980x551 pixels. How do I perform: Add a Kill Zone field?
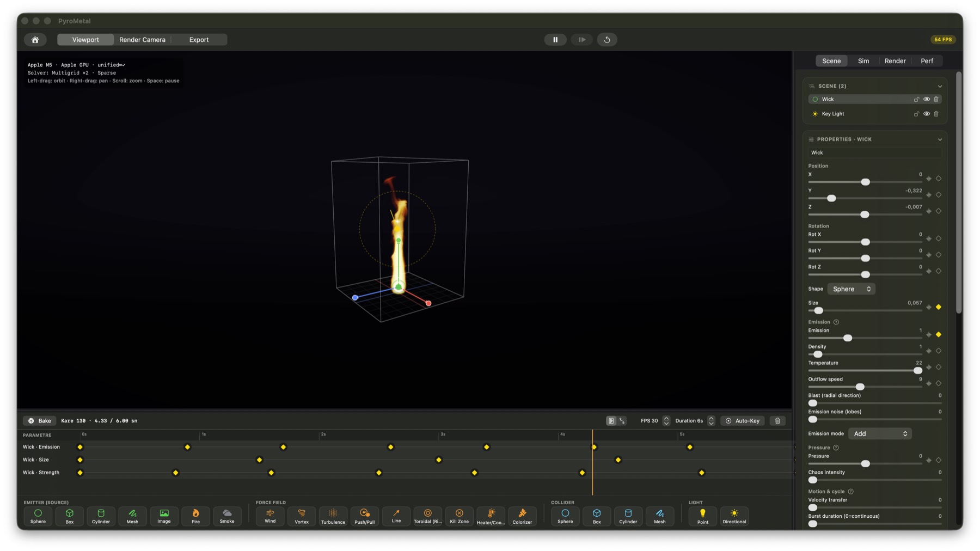pyautogui.click(x=460, y=516)
